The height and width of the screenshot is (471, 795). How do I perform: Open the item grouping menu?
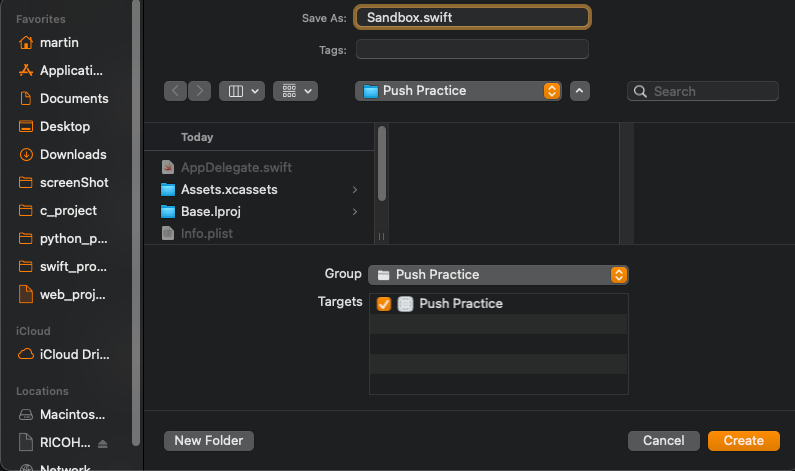[x=295, y=91]
